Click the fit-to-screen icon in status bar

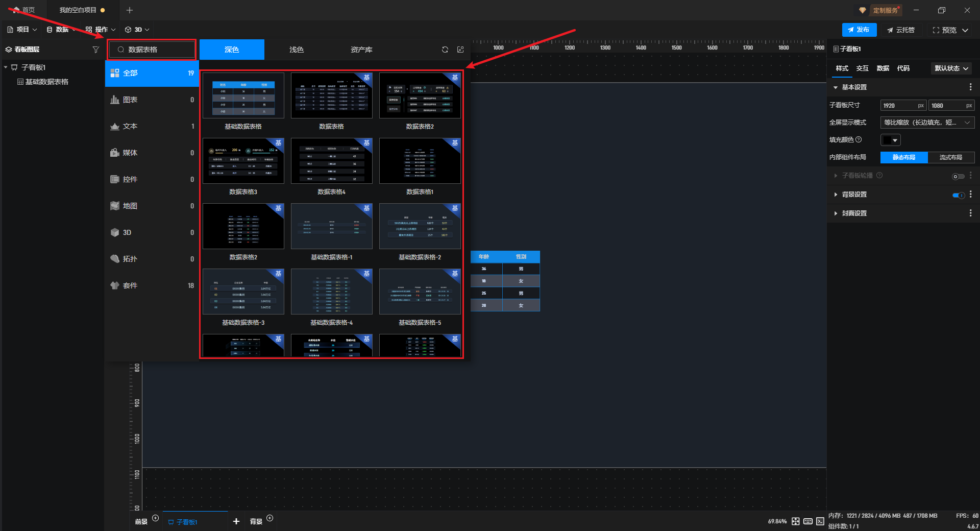pos(796,521)
